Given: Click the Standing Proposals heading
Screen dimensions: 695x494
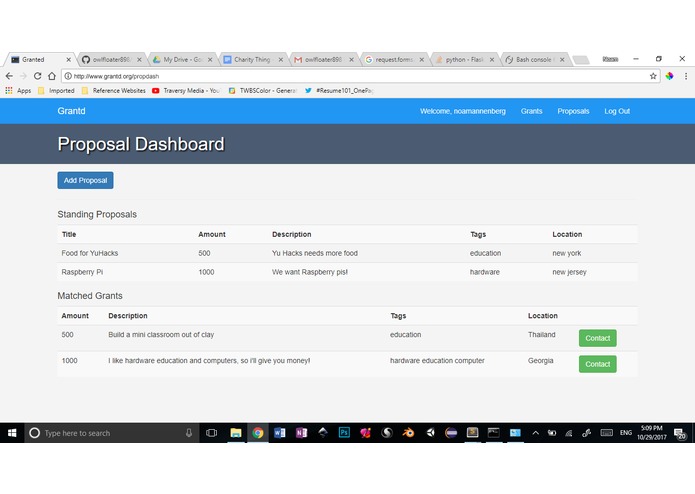Looking at the screenshot, I should 97,214.
